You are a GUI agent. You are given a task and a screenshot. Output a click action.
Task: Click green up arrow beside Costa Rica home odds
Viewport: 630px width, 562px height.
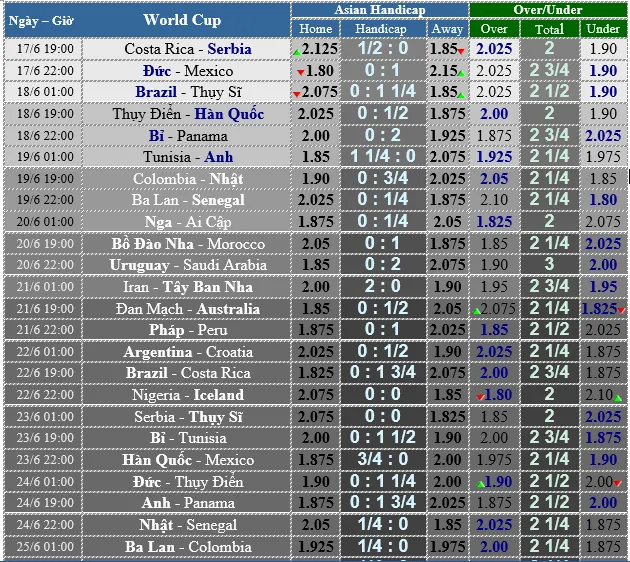[296, 50]
